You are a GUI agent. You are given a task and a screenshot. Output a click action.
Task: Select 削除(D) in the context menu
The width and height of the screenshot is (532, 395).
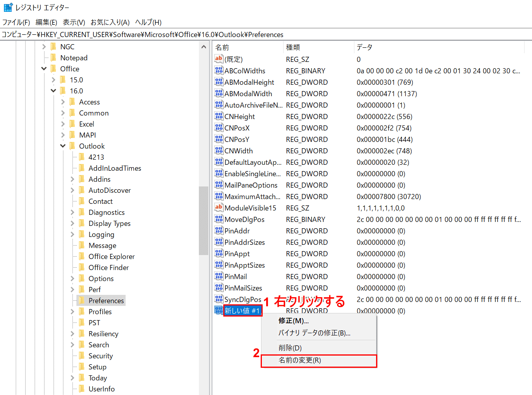click(290, 348)
